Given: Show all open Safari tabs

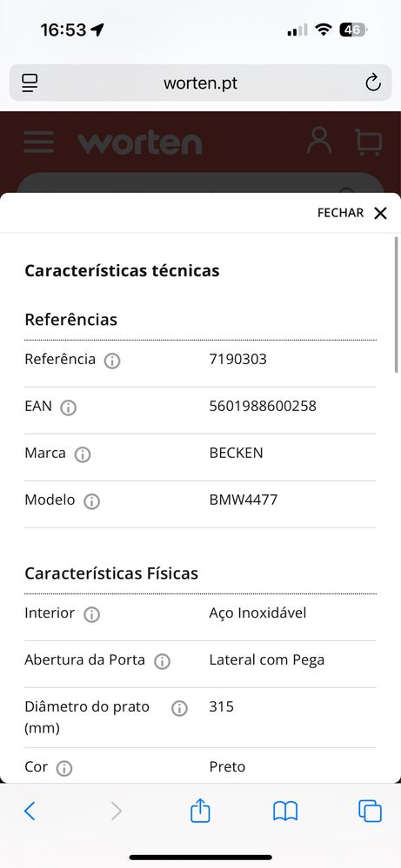Looking at the screenshot, I should (370, 812).
